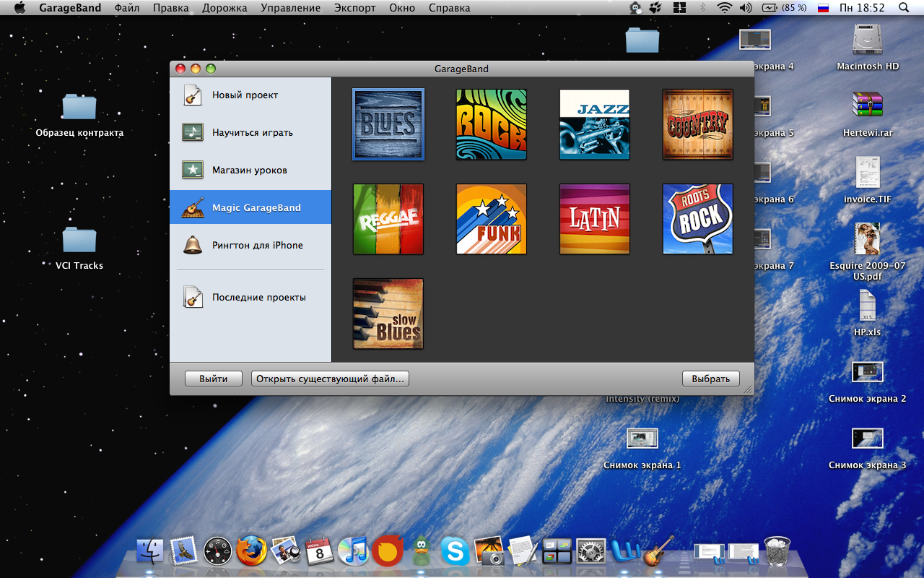Viewport: 924px width, 578px height.
Task: Click the Bluetooth status icon
Action: point(703,8)
